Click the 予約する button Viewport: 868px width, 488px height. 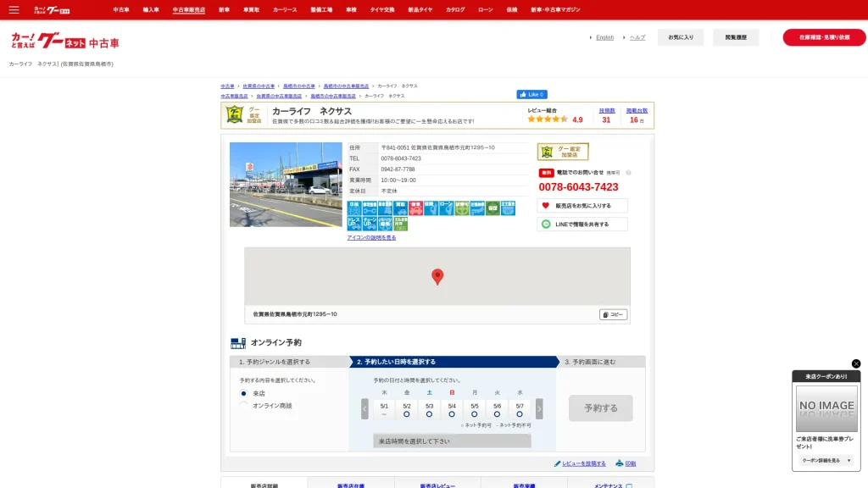pos(601,408)
